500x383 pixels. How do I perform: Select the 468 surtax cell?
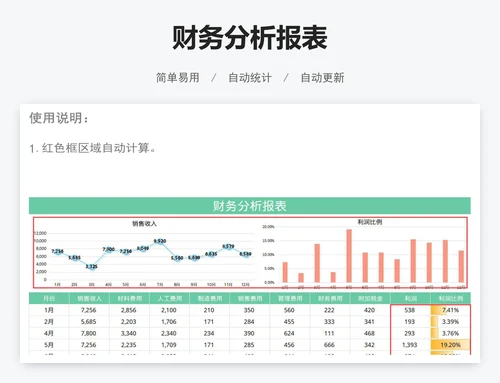click(x=369, y=333)
